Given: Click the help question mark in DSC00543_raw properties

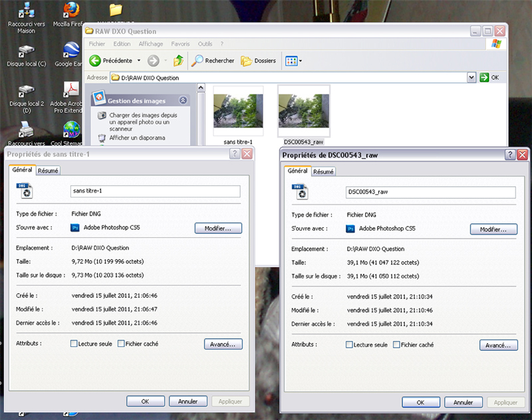Looking at the screenshot, I should pyautogui.click(x=510, y=155).
